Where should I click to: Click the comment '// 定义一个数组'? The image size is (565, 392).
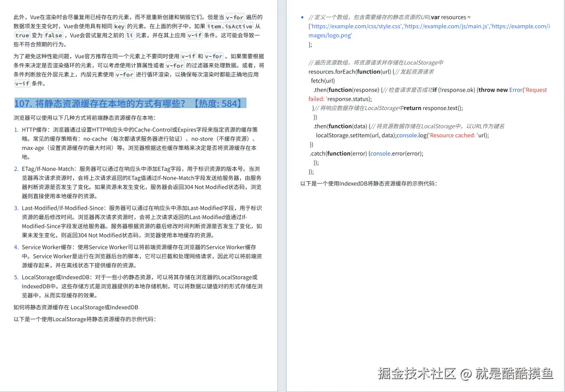tap(329, 17)
